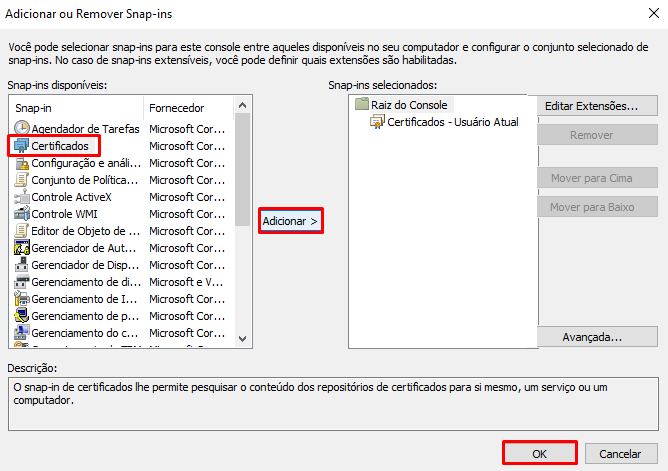The width and height of the screenshot is (668, 471).
Task: Click the Raiz do Console folder icon
Action: coord(362,105)
